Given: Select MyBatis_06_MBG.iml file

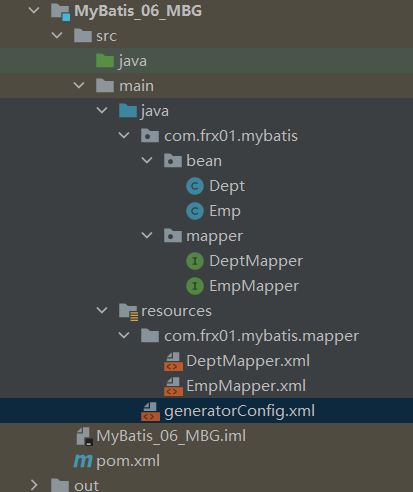Looking at the screenshot, I should click(x=171, y=436).
